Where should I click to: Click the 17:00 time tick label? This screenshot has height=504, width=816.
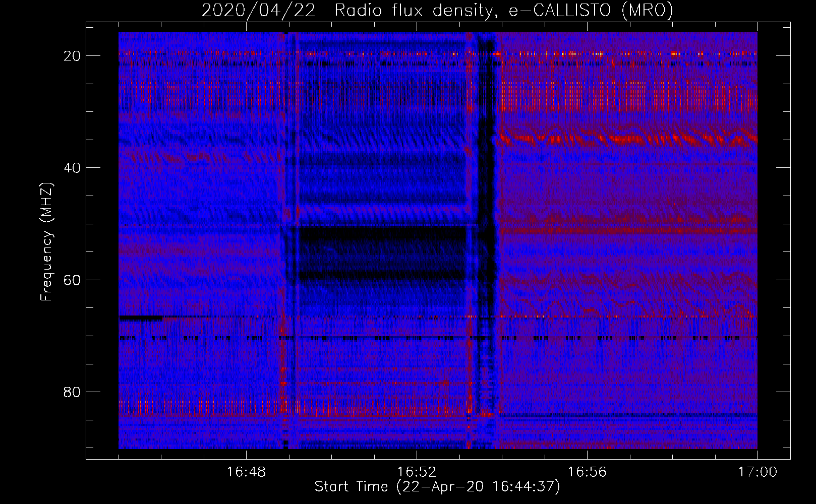click(757, 472)
